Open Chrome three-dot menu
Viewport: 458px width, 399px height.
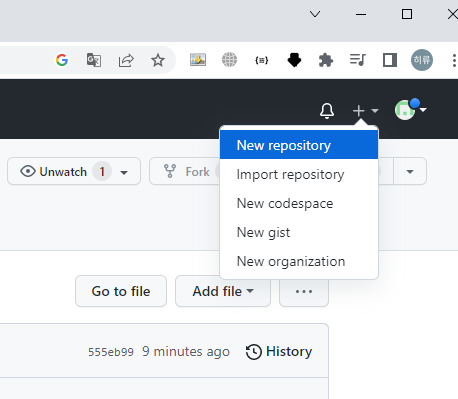454,60
